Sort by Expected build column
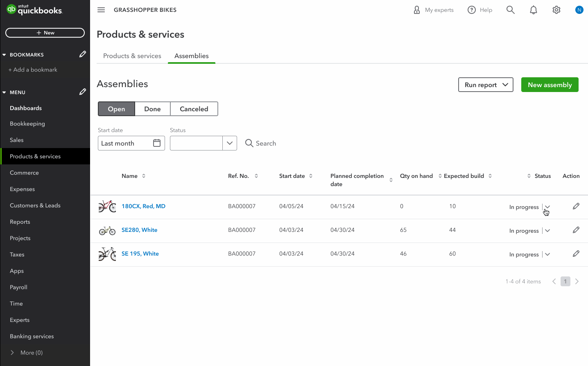Screen dimensions: 588x366 (490, 176)
